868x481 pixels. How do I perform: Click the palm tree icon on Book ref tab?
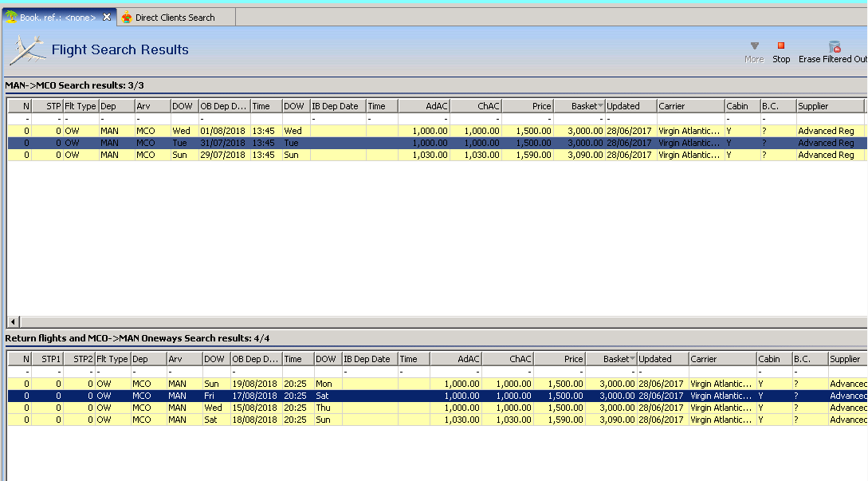coord(11,17)
